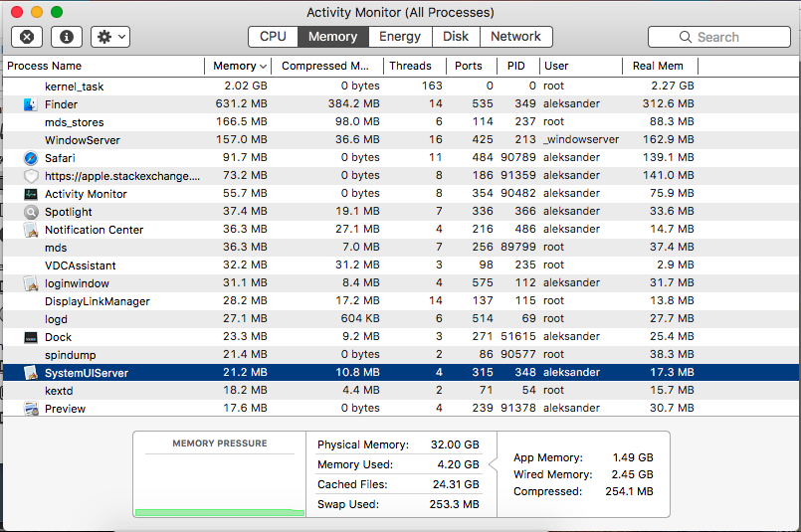Click Finder's 631.2 MB memory value

(241, 103)
